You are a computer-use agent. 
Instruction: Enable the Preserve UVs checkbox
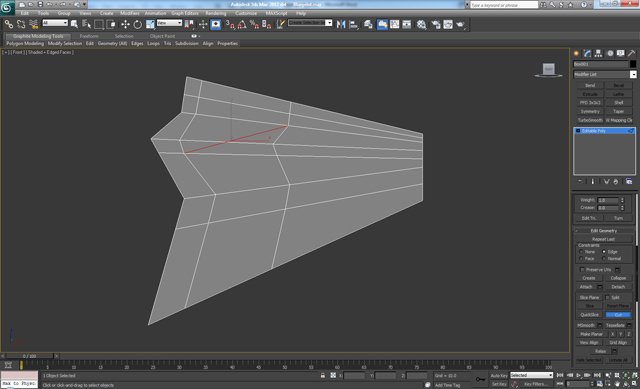pyautogui.click(x=582, y=269)
